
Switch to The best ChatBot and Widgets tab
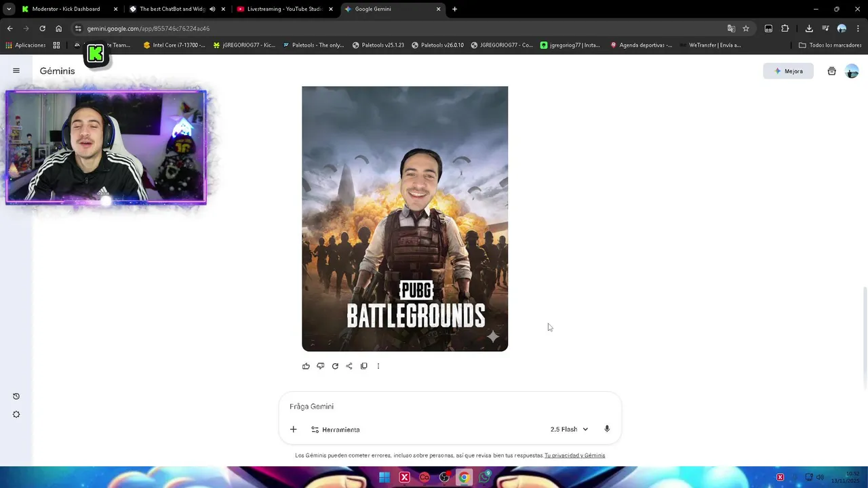pyautogui.click(x=171, y=9)
